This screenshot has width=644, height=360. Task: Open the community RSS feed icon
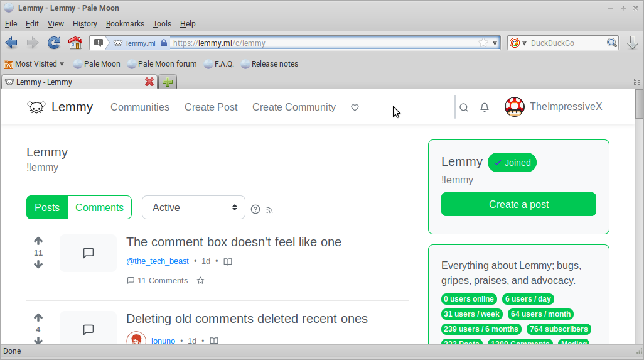tap(269, 210)
